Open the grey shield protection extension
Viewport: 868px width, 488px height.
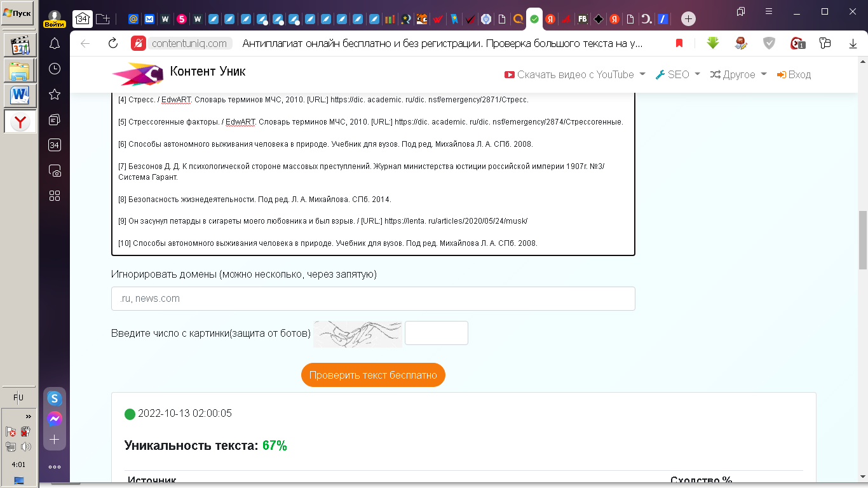pos(769,43)
